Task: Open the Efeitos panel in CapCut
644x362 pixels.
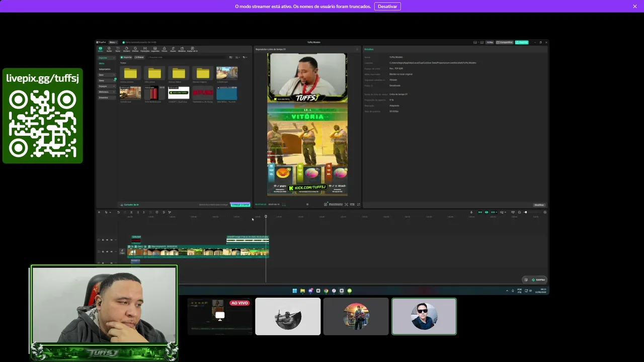Action: (x=135, y=49)
